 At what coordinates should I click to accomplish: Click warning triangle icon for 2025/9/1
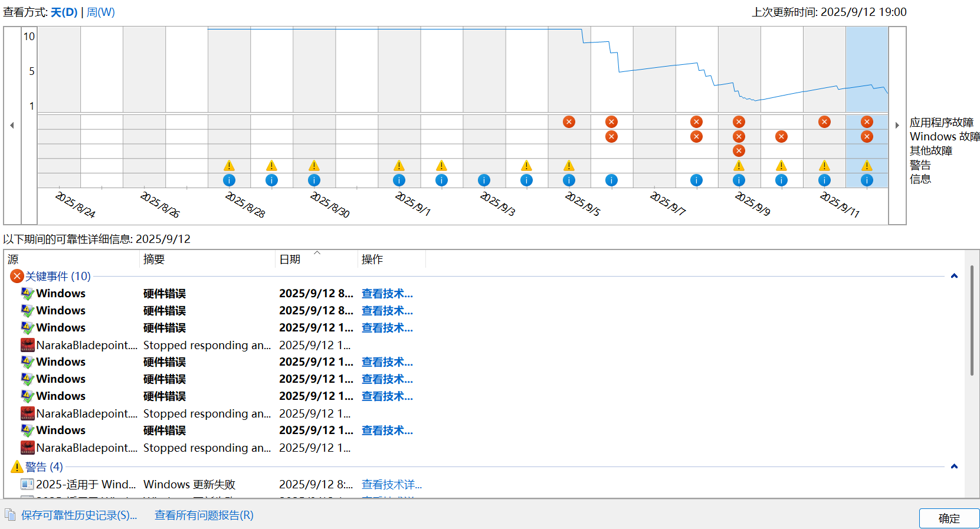coord(399,166)
